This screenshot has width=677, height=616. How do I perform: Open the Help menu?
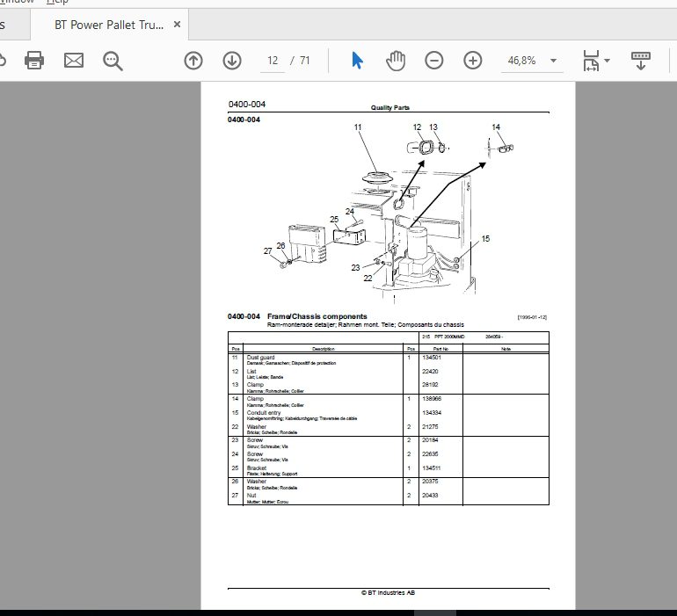point(57,2)
